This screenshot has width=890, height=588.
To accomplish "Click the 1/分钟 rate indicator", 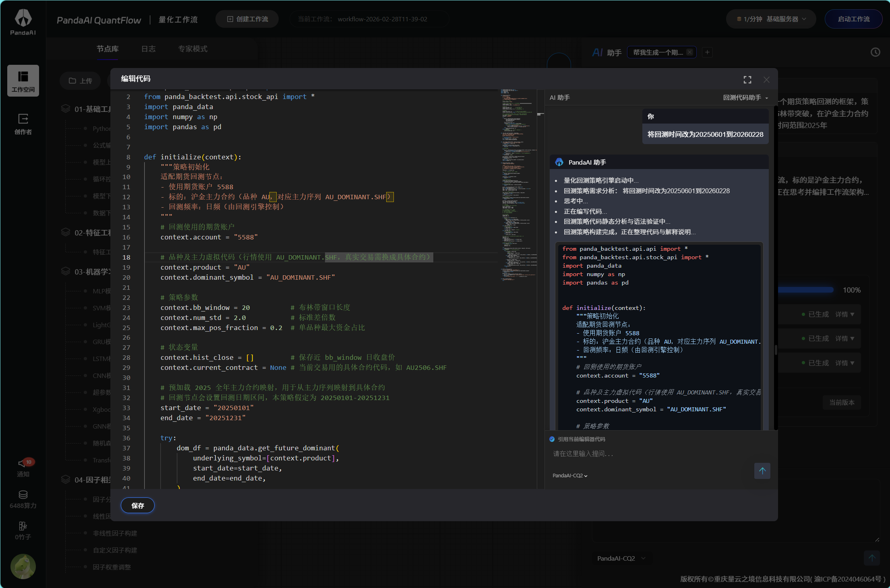I will (x=749, y=19).
